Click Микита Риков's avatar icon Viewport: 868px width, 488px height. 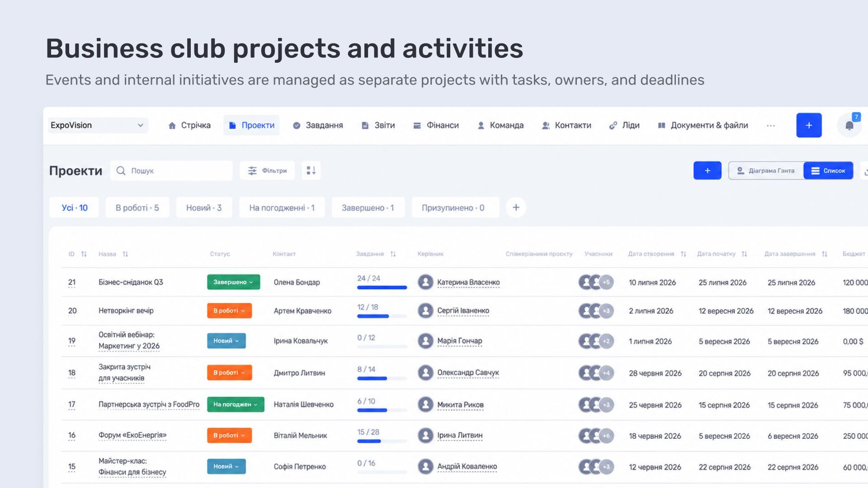pyautogui.click(x=425, y=404)
